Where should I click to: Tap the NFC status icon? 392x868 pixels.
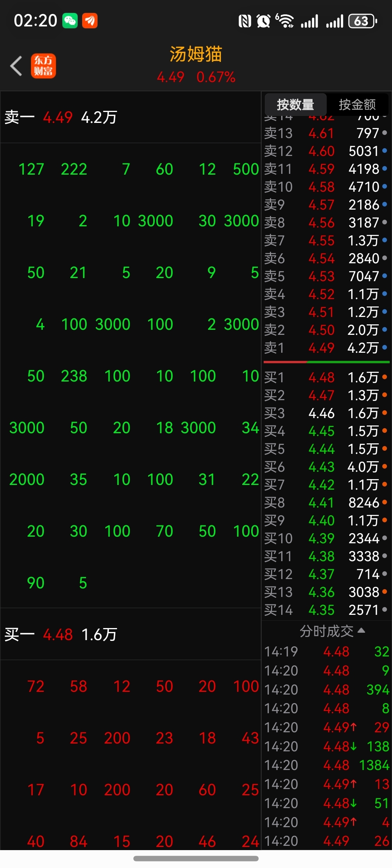click(x=245, y=21)
